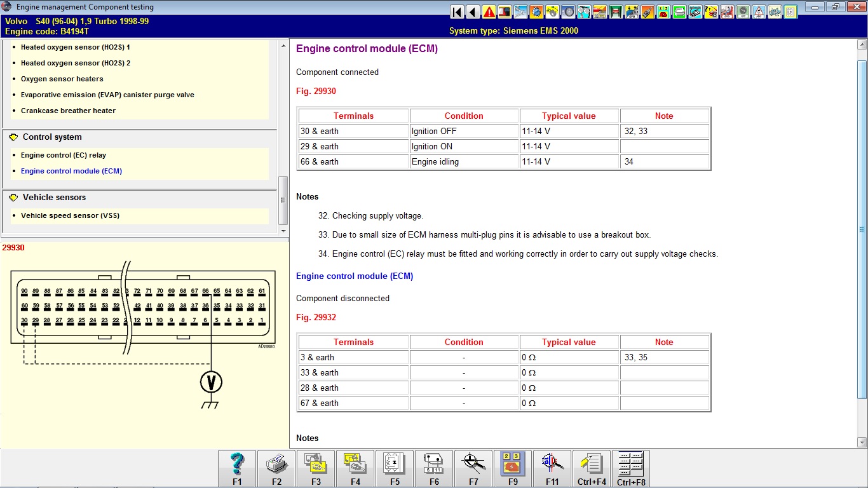Click the Ctrl+F8 list icon button
Viewport: 868px width, 488px height.
tap(631, 468)
